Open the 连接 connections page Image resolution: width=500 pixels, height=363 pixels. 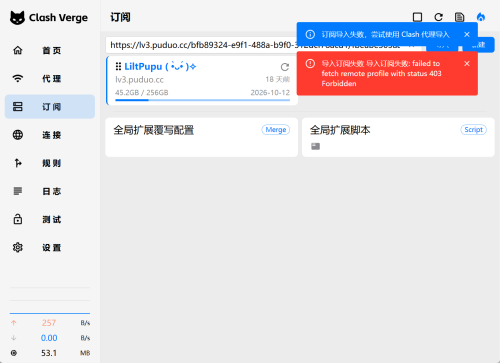point(50,135)
